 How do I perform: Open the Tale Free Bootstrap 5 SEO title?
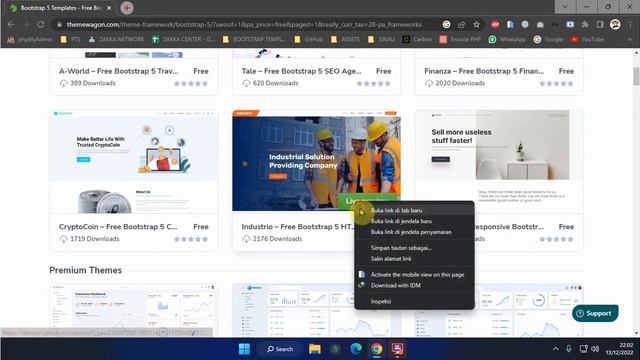pyautogui.click(x=301, y=71)
